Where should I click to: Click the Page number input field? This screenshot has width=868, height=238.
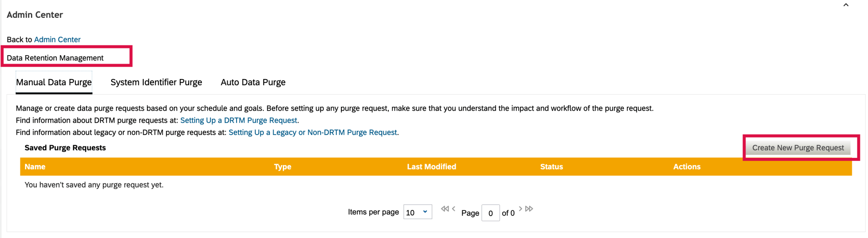coord(490,213)
